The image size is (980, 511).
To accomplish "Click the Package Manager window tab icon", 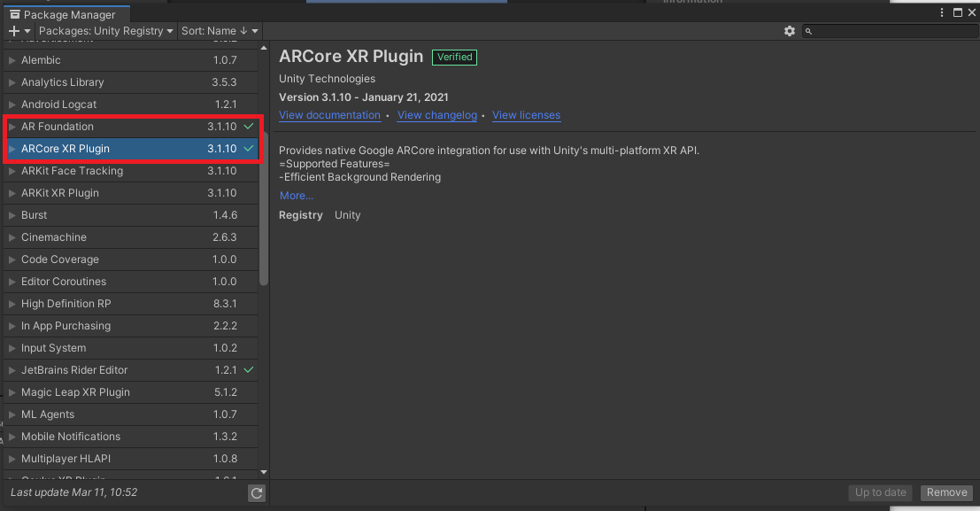I will pos(15,14).
